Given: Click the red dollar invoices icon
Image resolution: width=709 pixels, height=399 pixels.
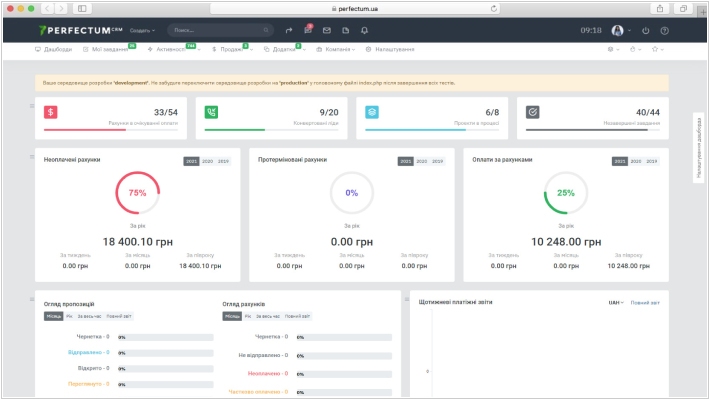Looking at the screenshot, I should tap(51, 112).
